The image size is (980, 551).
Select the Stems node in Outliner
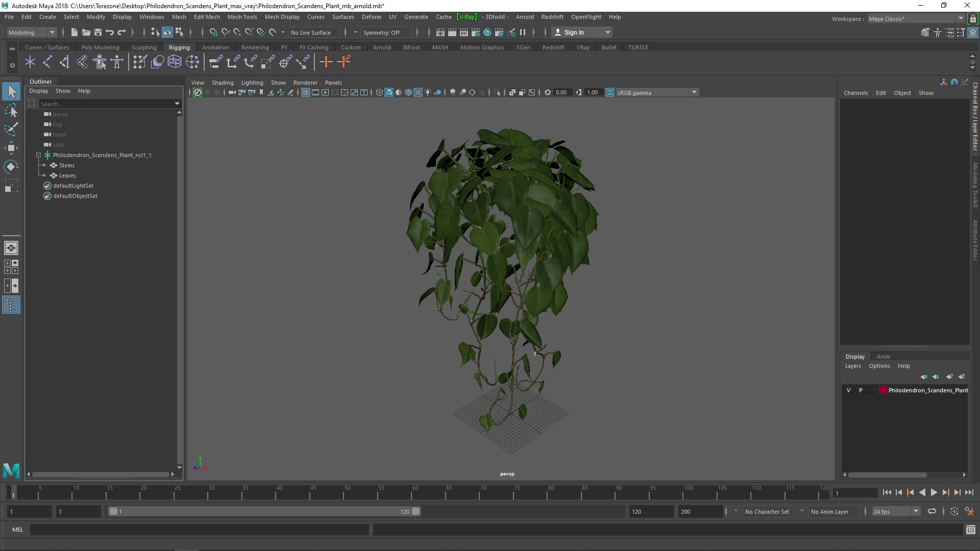(x=67, y=165)
